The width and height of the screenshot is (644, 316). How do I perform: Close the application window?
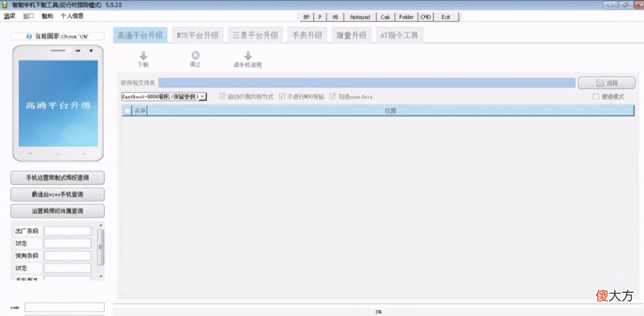click(x=638, y=5)
